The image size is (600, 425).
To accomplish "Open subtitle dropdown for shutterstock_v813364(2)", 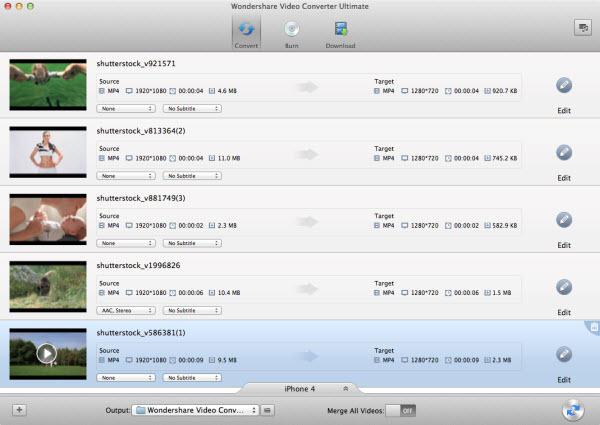I will click(x=192, y=176).
